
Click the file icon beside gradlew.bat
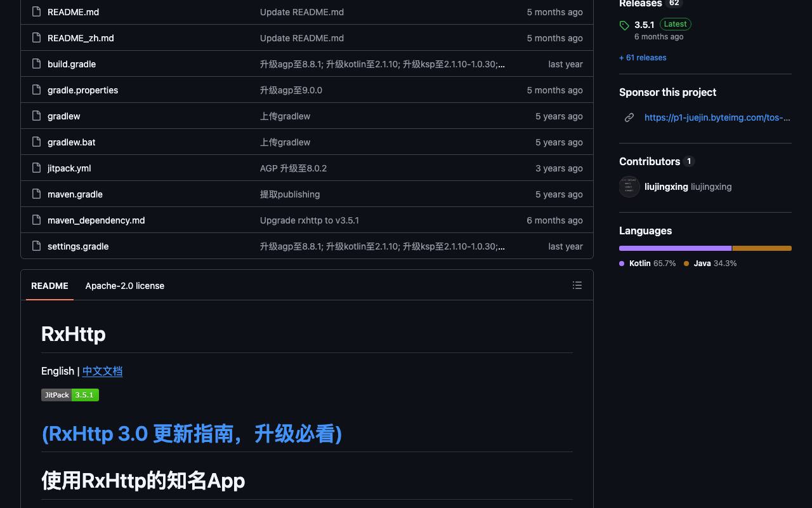click(36, 142)
